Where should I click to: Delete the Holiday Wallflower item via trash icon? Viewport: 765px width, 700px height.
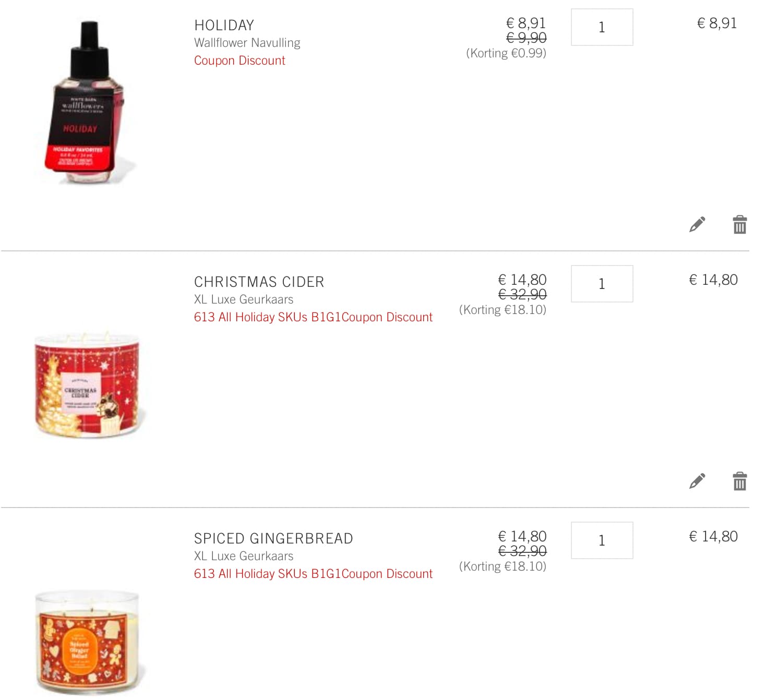tap(740, 224)
